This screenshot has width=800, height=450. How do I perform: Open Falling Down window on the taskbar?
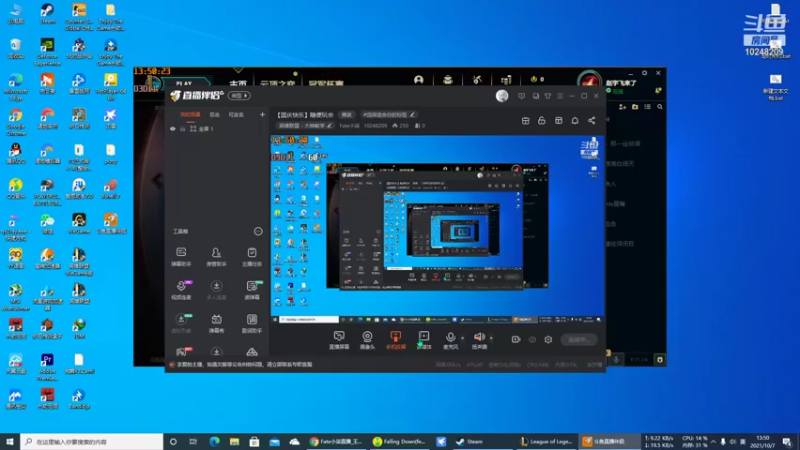(x=399, y=441)
